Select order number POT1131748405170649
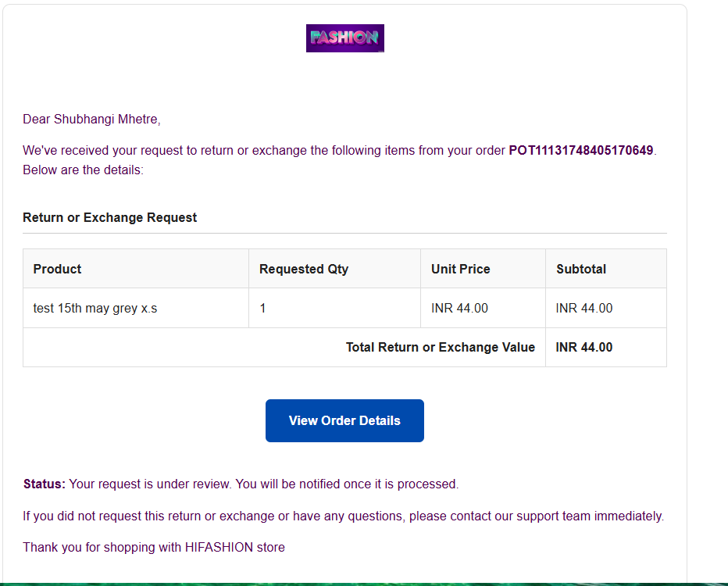This screenshot has height=586, width=728. pyautogui.click(x=581, y=151)
